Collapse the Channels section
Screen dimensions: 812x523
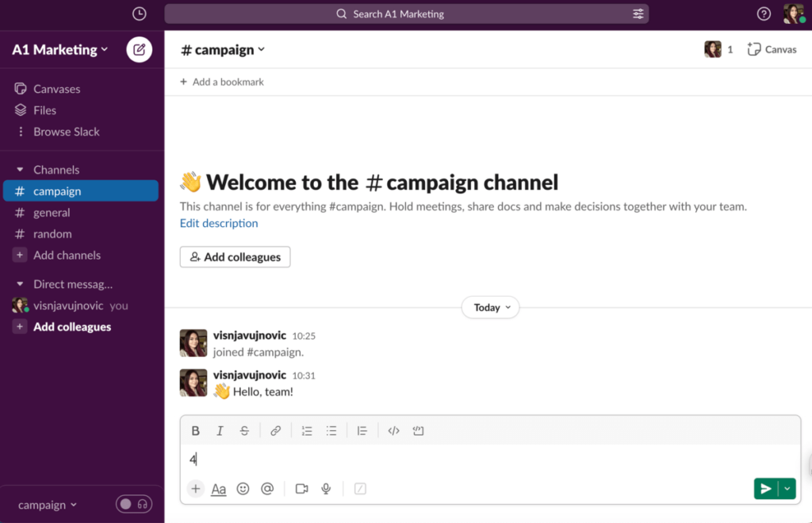click(19, 169)
